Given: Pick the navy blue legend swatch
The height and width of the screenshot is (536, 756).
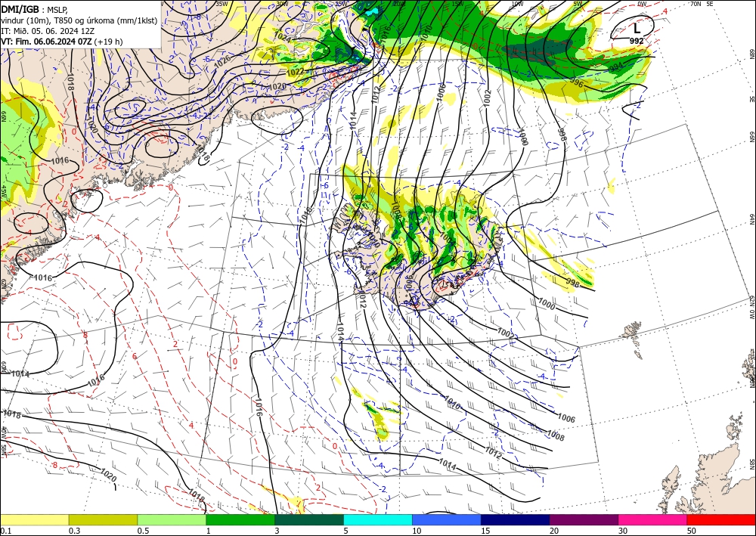Looking at the screenshot, I should click(516, 519).
